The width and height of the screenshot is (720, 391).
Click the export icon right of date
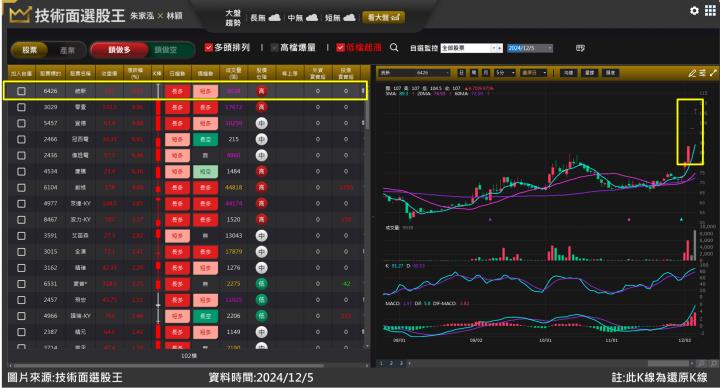tap(580, 48)
